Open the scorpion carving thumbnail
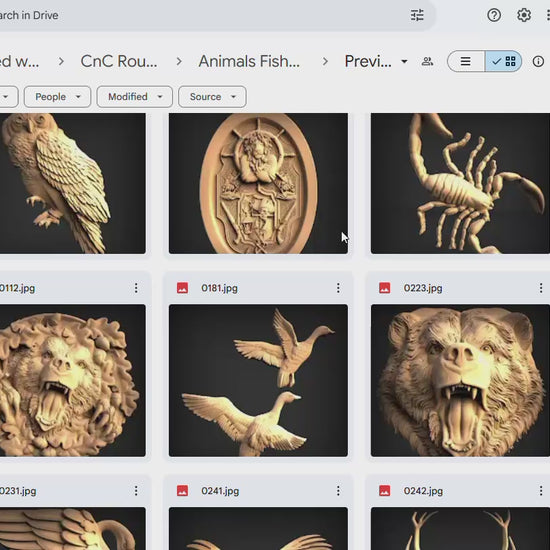Screen dimensions: 550x550 [x=460, y=183]
